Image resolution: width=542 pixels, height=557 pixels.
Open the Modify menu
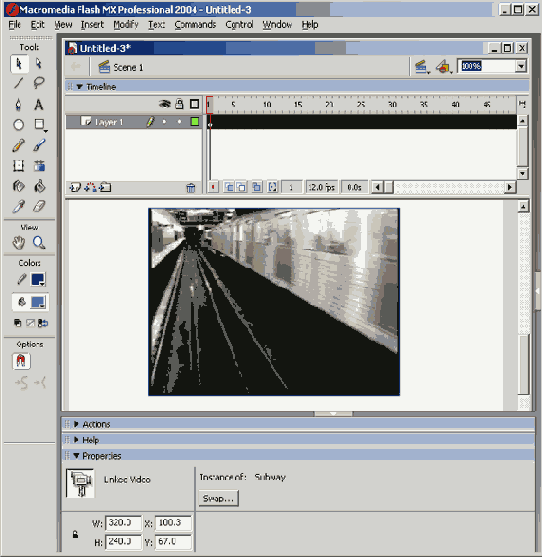(x=126, y=25)
